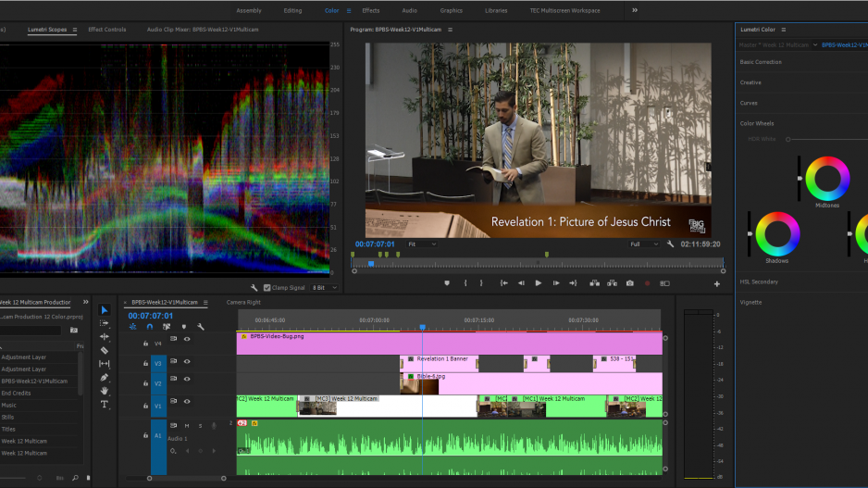Open Program monitor settings wrench

pyautogui.click(x=670, y=244)
